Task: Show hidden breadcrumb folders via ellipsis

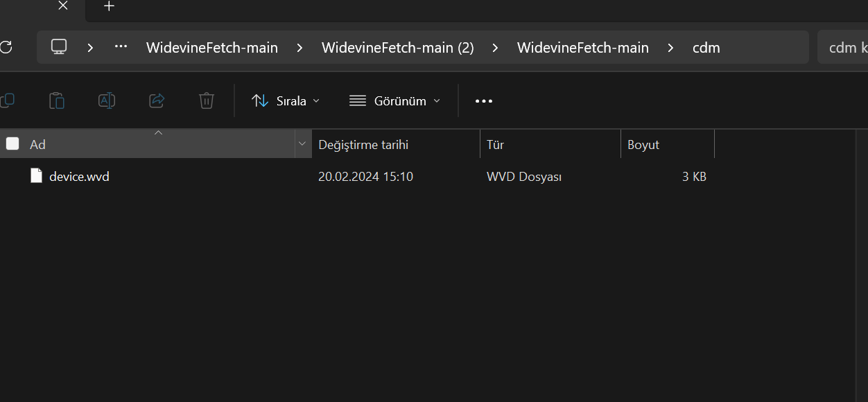Action: click(121, 47)
